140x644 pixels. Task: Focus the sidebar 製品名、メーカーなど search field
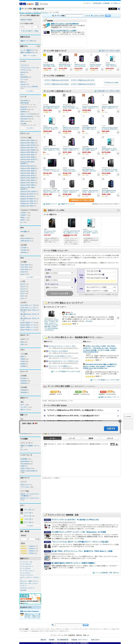tap(29, 27)
